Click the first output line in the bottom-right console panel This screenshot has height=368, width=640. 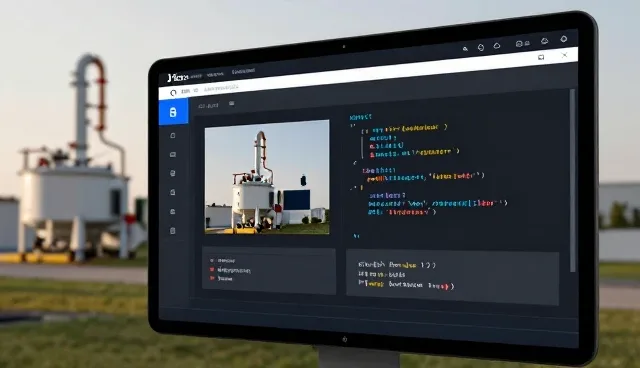[397, 265]
